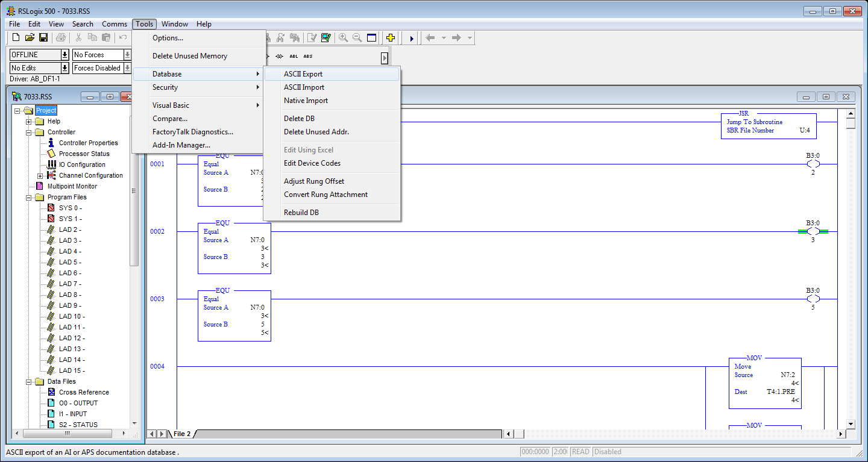Open the No Forces dropdown arrow
Image resolution: width=868 pixels, height=462 pixels.
click(128, 55)
